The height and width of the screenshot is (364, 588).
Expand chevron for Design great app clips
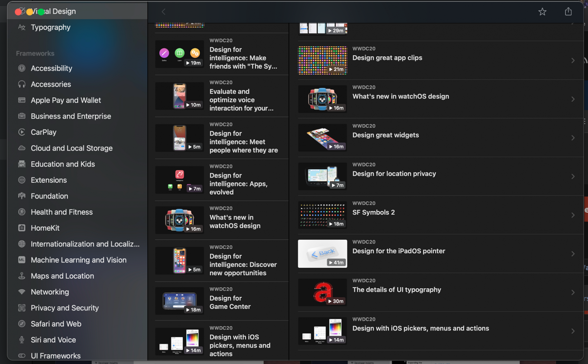click(x=573, y=61)
